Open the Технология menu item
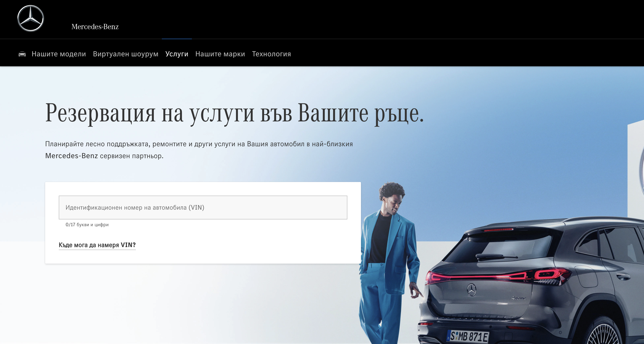The width and height of the screenshot is (644, 344). coord(271,54)
